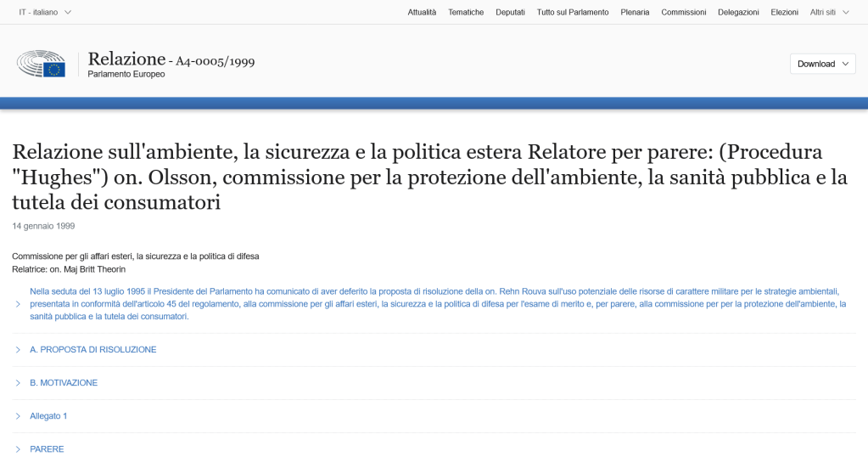The image size is (868, 468).
Task: Open the Download dropdown button
Action: pyautogui.click(x=822, y=64)
